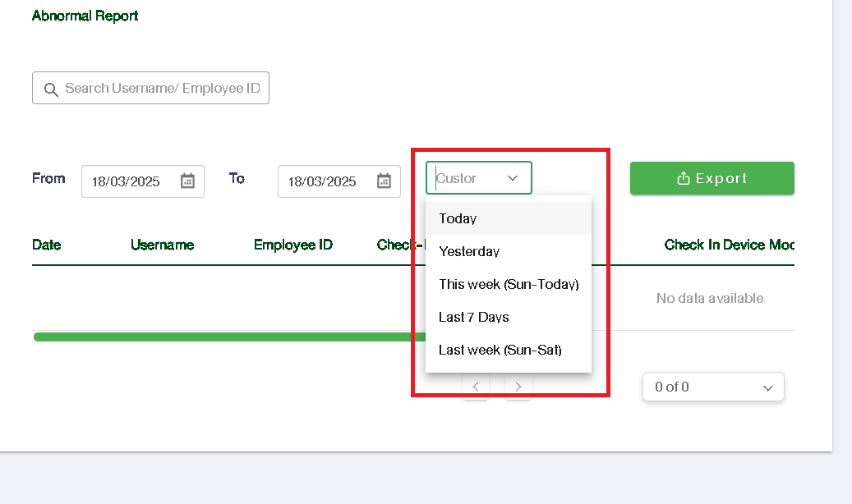This screenshot has height=504, width=852.
Task: Open the From date calendar icon
Action: point(187,181)
